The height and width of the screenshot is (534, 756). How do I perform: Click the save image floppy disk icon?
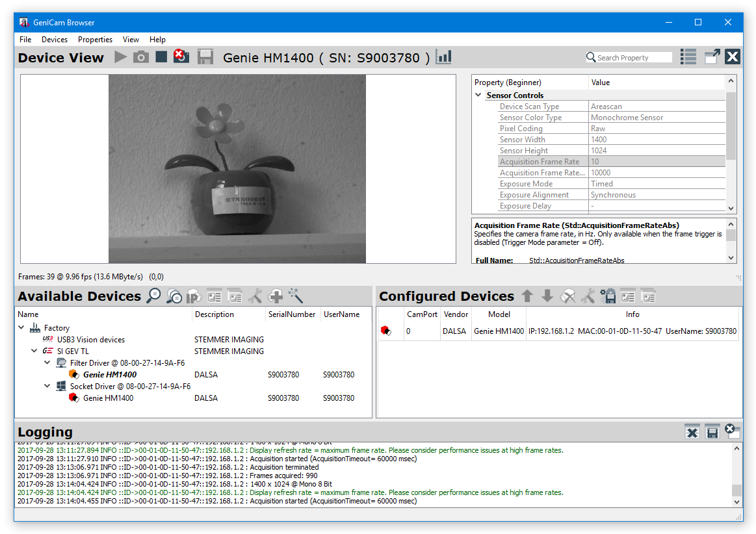point(205,57)
